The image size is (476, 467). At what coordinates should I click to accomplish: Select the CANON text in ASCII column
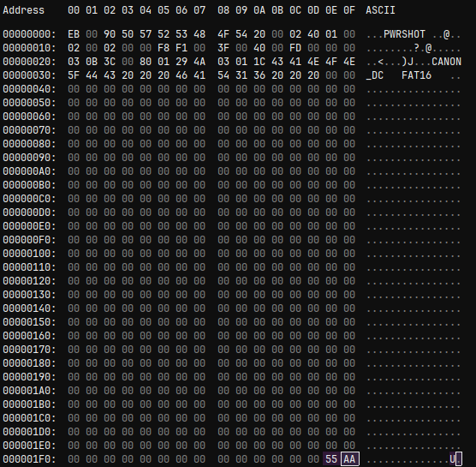point(446,62)
